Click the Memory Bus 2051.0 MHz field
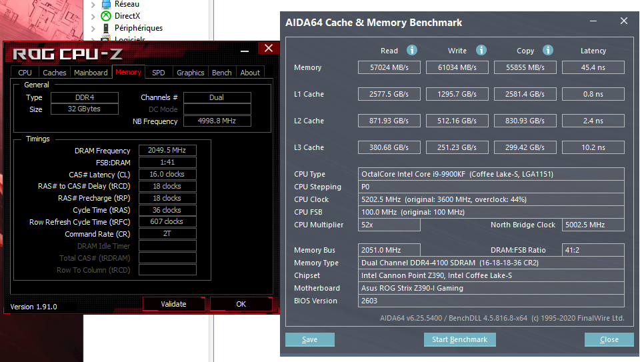This screenshot has width=644, height=362. [x=389, y=250]
